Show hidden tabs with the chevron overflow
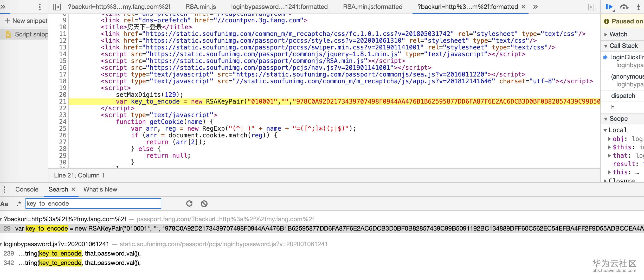644x280 pixels. tap(536, 7)
